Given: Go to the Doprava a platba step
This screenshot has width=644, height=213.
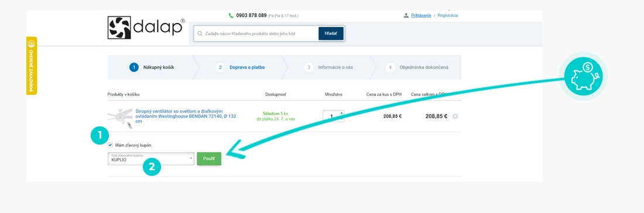Looking at the screenshot, I should pos(240,67).
